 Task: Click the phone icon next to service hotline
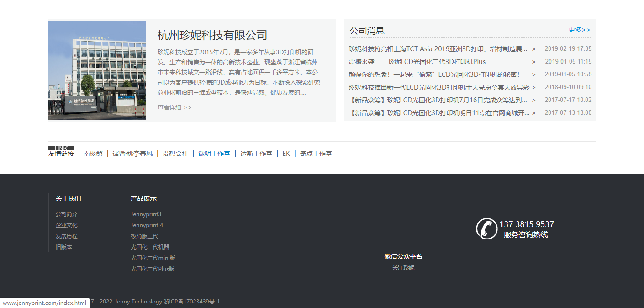point(487,228)
